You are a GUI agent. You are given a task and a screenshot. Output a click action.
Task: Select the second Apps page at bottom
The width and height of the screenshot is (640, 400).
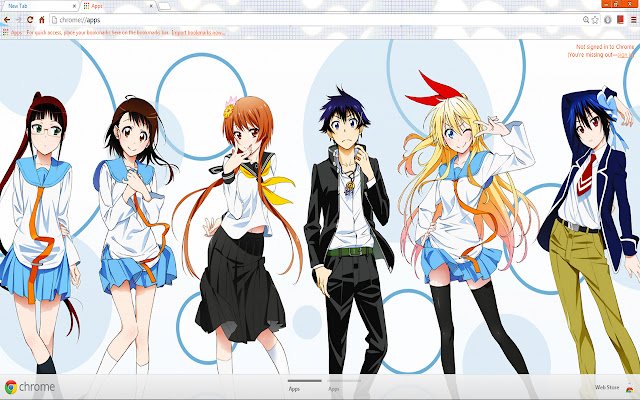344,386
